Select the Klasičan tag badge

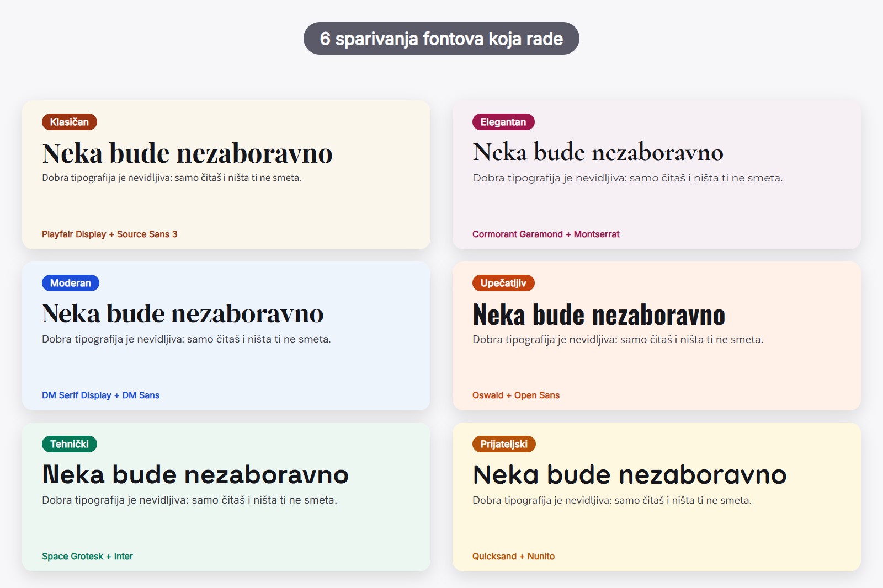click(70, 122)
